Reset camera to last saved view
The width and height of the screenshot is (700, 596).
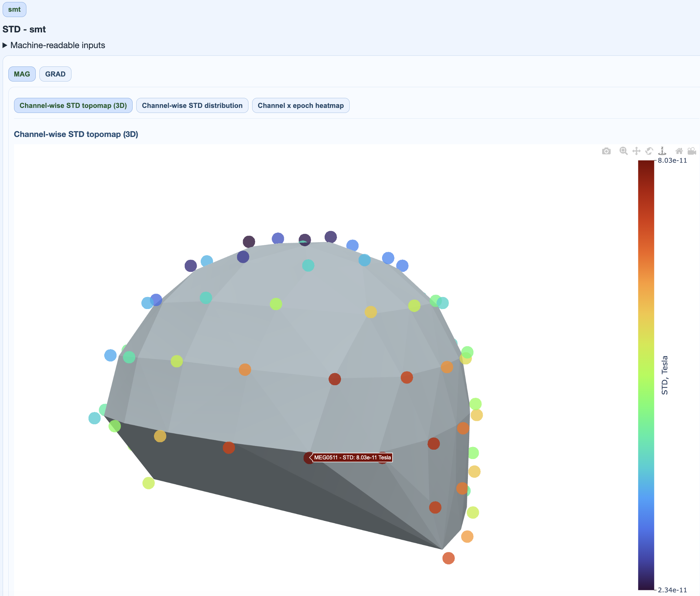pos(692,151)
